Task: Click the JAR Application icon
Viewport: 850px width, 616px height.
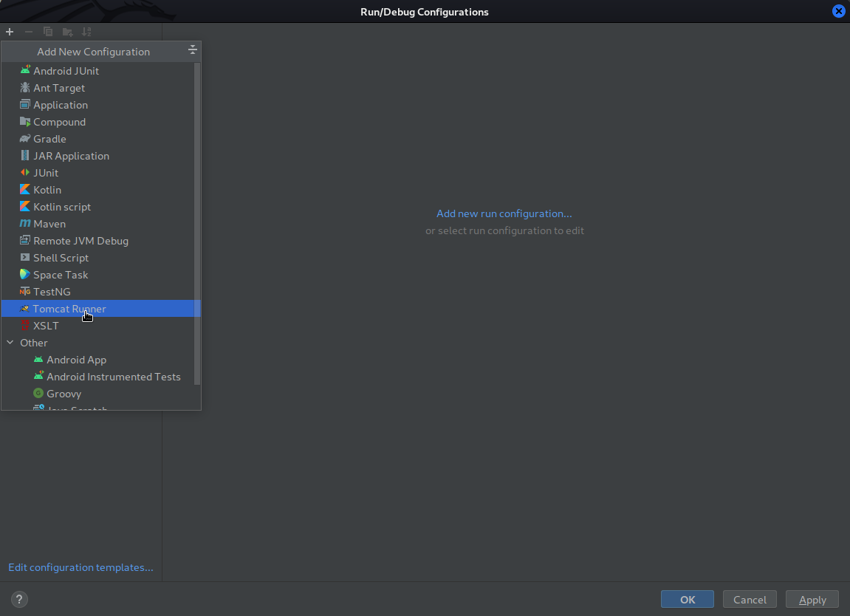Action: pyautogui.click(x=25, y=156)
